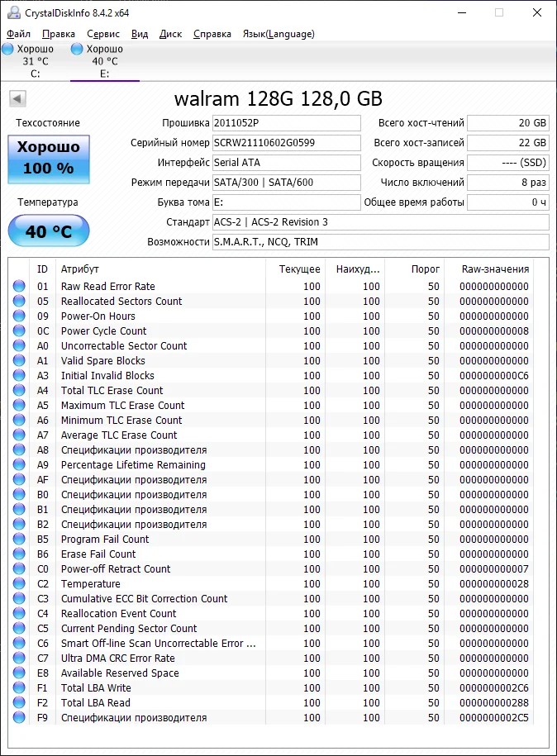The height and width of the screenshot is (756, 557).
Task: Click the disk title walram 128G 128,0 GB
Action: pos(278,99)
